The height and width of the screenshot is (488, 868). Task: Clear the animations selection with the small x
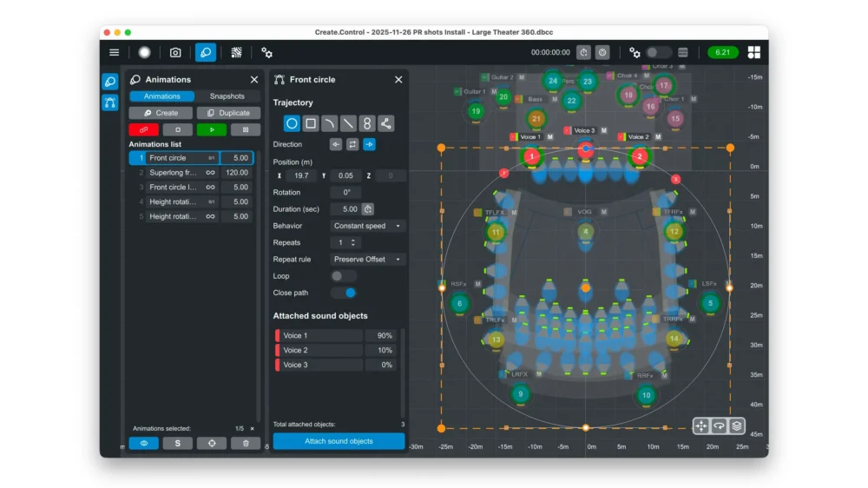(253, 428)
